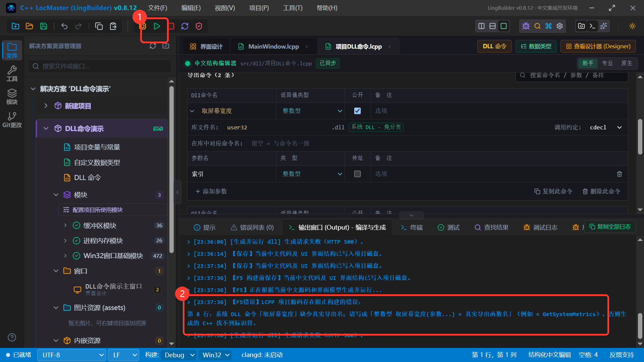
Task: Click the copy icon in toolbar
Action: tap(99, 26)
